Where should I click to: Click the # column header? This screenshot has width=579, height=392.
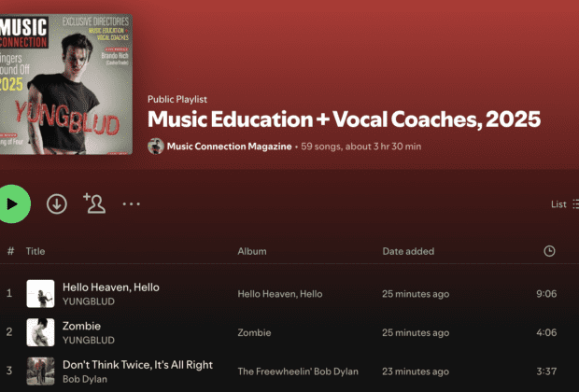tap(10, 251)
